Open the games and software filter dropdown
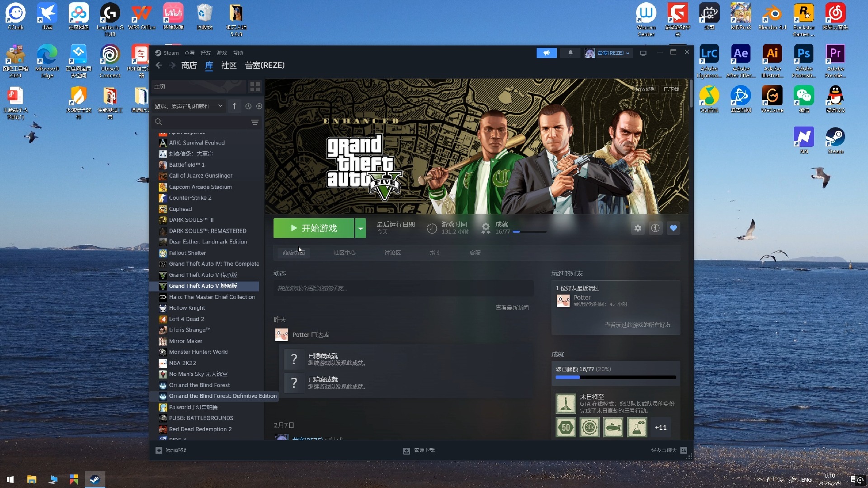Image resolution: width=868 pixels, height=488 pixels. coord(189,106)
